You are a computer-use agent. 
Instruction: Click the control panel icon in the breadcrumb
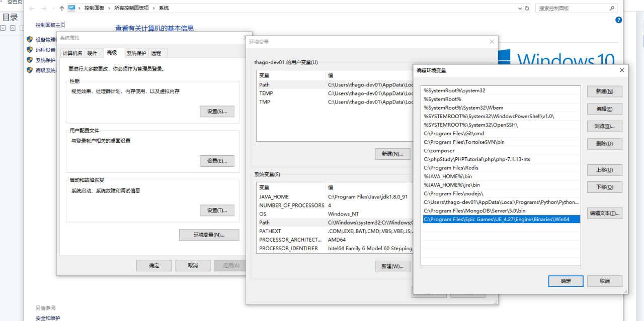click(72, 8)
